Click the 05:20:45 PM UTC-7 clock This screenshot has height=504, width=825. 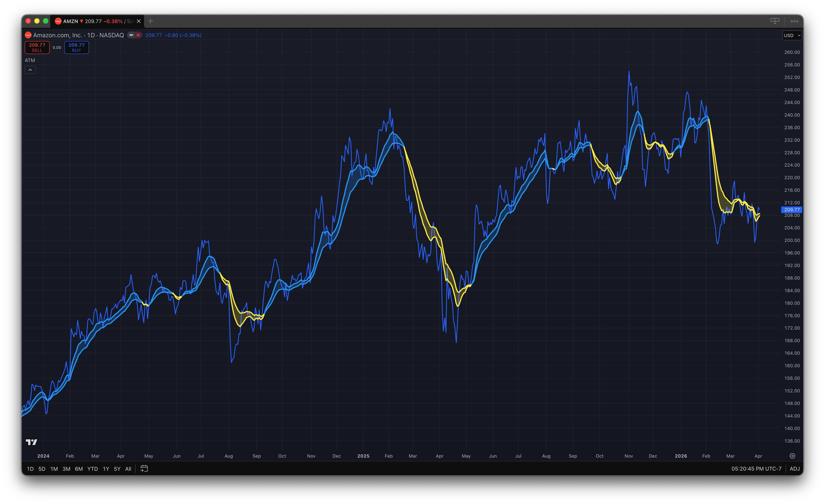tap(756, 469)
